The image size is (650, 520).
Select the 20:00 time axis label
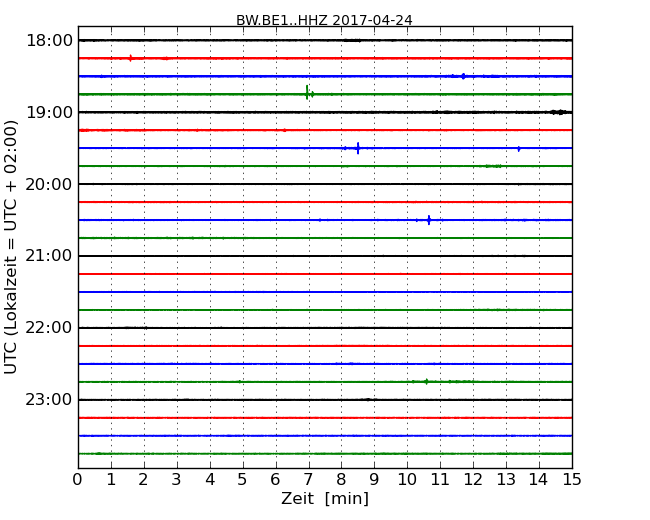(49, 184)
